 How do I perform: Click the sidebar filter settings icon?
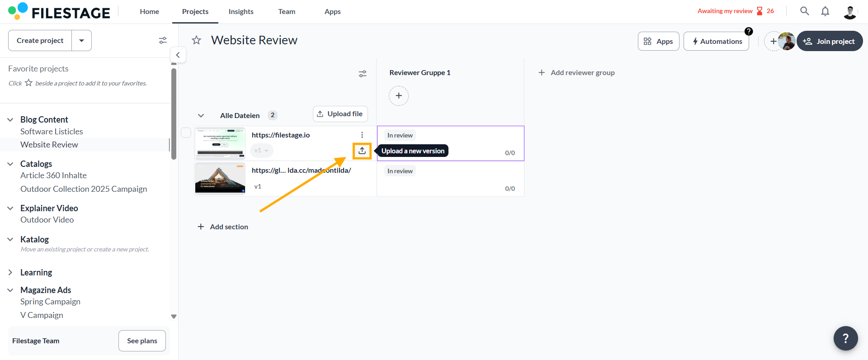(163, 40)
